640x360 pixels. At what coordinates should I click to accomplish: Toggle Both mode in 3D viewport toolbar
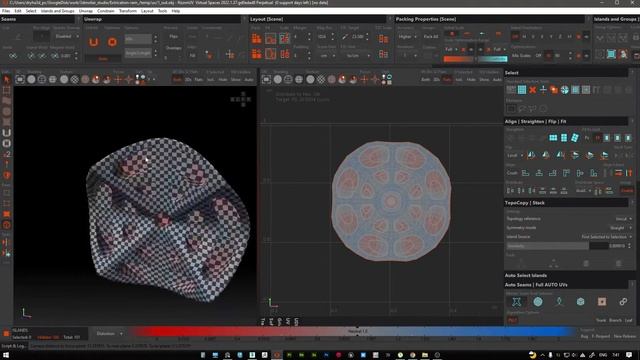pyautogui.click(x=177, y=80)
